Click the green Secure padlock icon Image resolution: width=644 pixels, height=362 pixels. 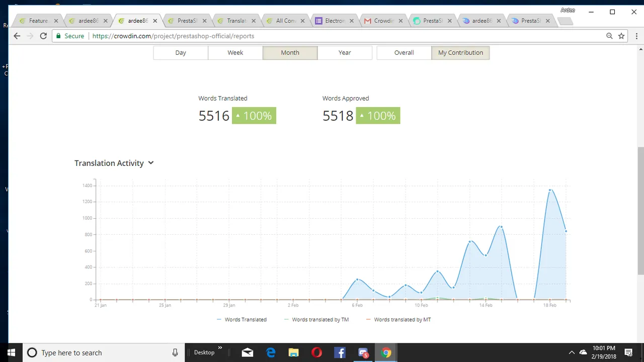click(x=58, y=36)
